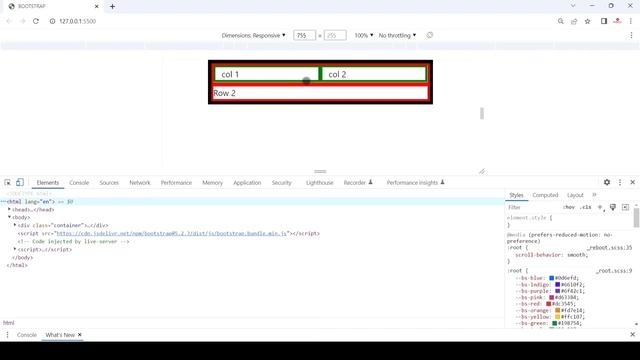The width and height of the screenshot is (640, 360).
Task: Switch to the Layout tab
Action: point(576,195)
